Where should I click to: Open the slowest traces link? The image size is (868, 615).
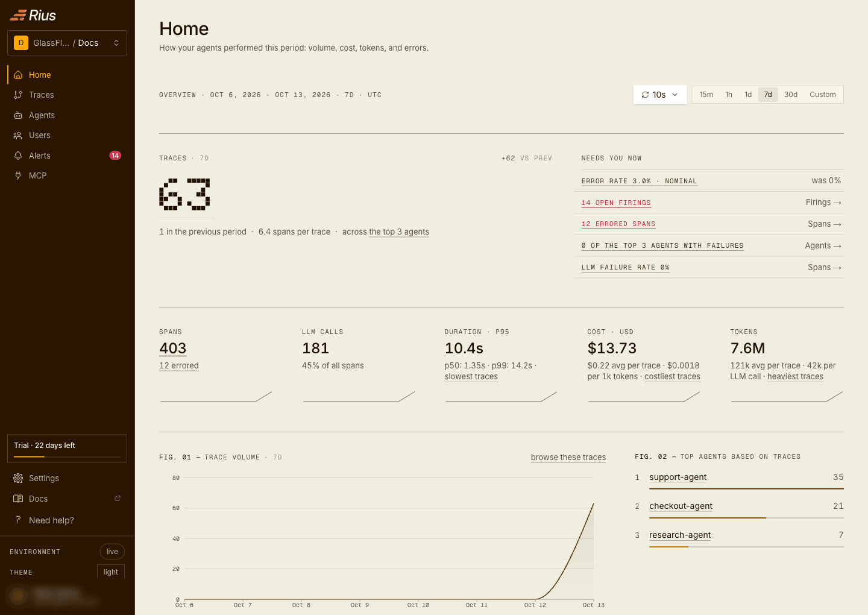(x=471, y=377)
